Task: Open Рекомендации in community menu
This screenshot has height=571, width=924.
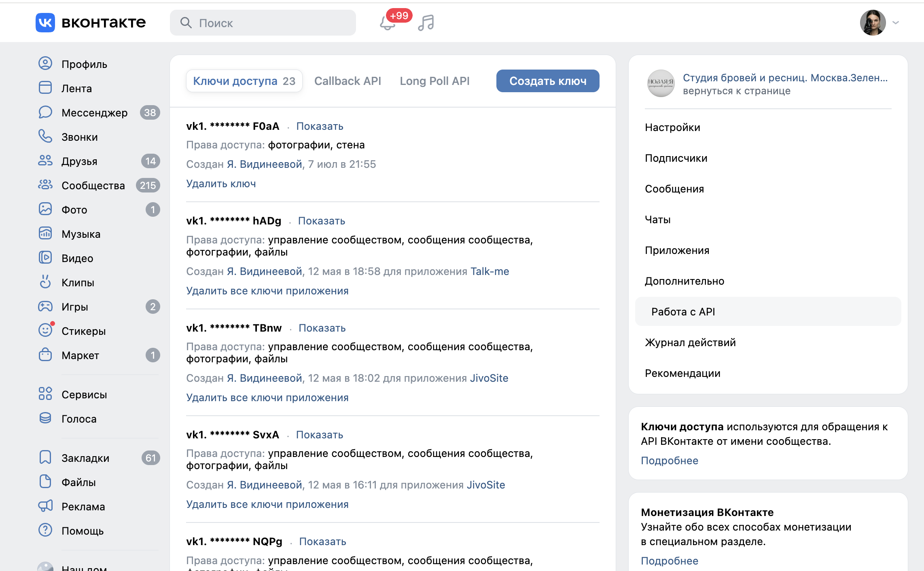Action: tap(682, 373)
